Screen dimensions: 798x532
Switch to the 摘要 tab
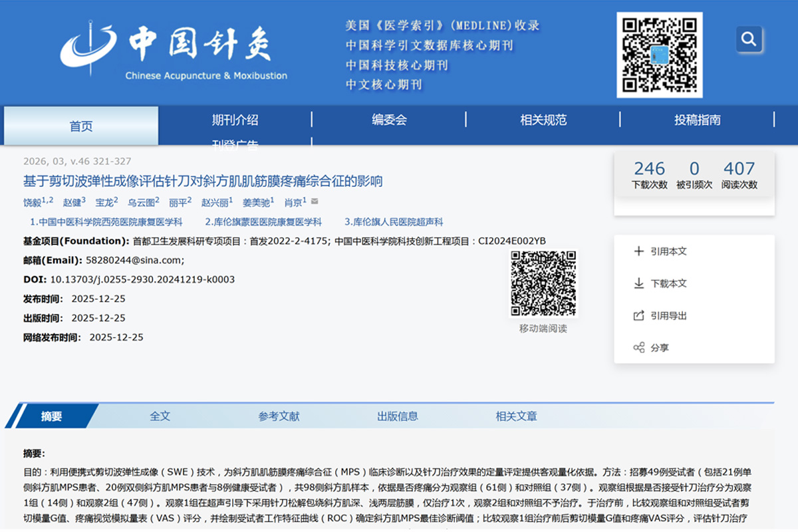coord(51,416)
